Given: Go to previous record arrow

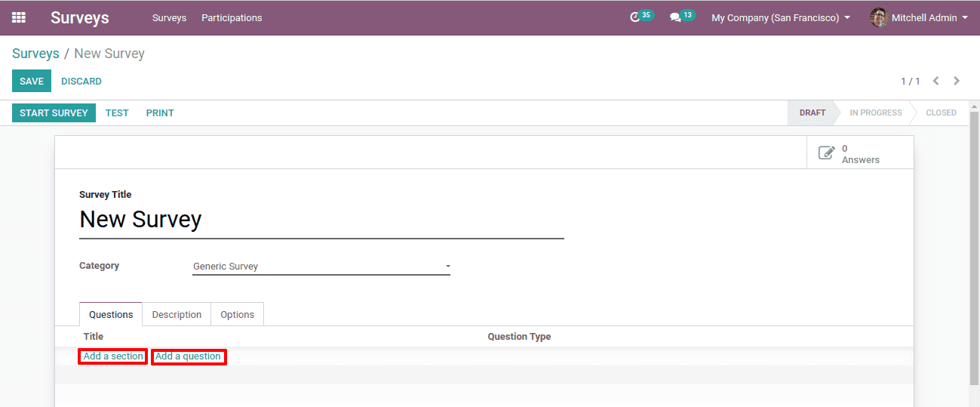Looking at the screenshot, I should (935, 81).
